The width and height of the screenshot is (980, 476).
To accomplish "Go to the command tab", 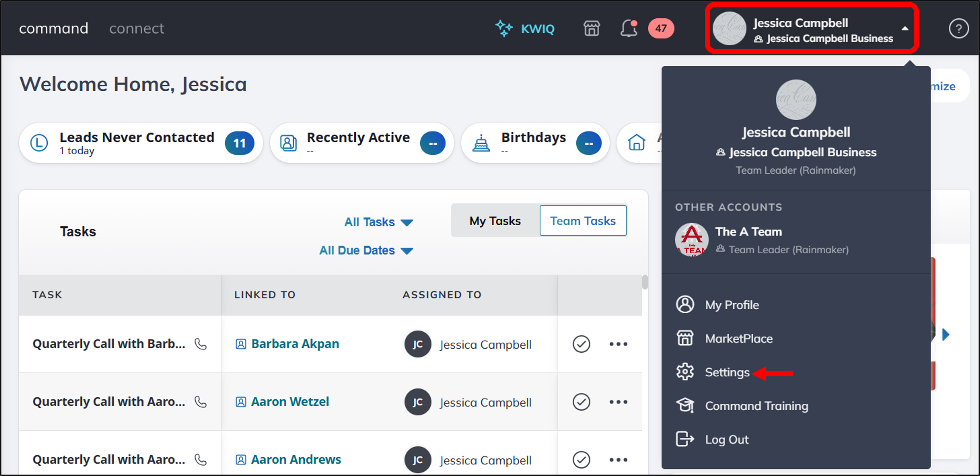I will [54, 28].
